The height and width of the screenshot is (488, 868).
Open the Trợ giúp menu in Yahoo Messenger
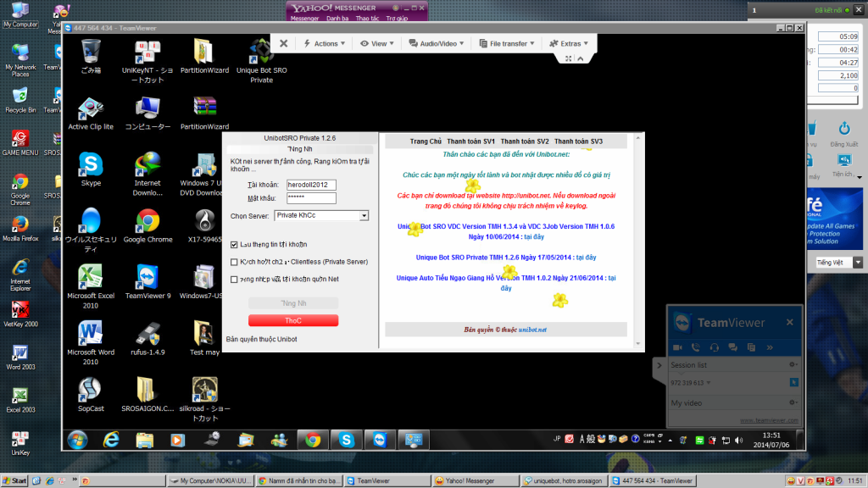point(397,19)
